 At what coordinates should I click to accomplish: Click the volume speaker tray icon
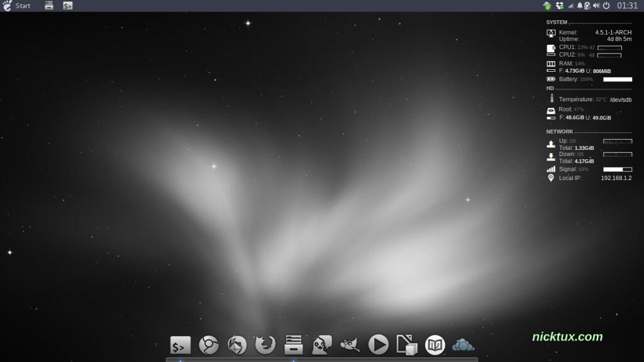point(596,6)
